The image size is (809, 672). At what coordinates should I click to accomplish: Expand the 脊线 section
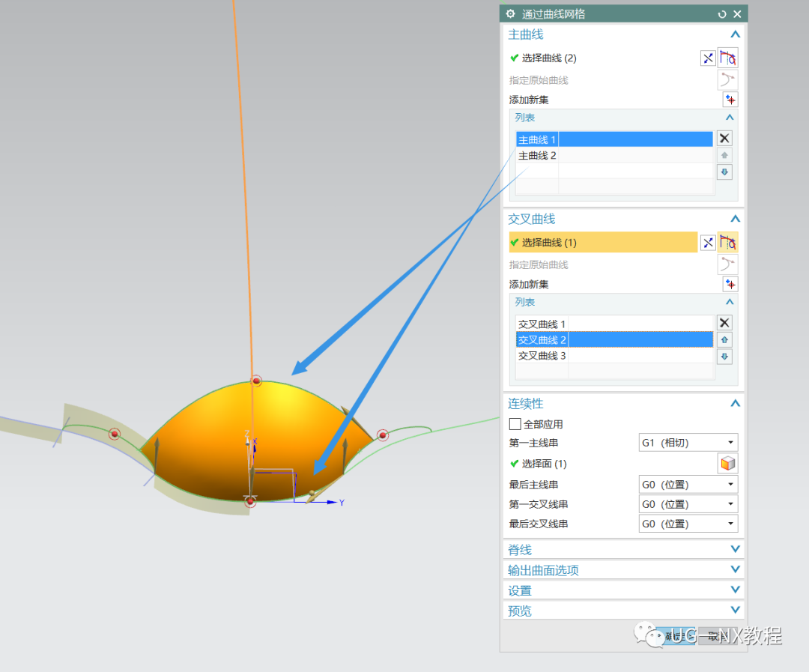(x=736, y=549)
